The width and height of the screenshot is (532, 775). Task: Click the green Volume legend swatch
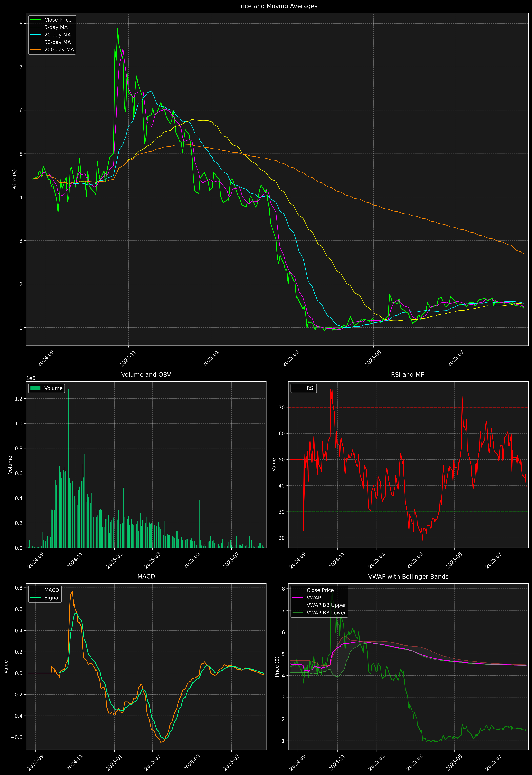pos(35,388)
